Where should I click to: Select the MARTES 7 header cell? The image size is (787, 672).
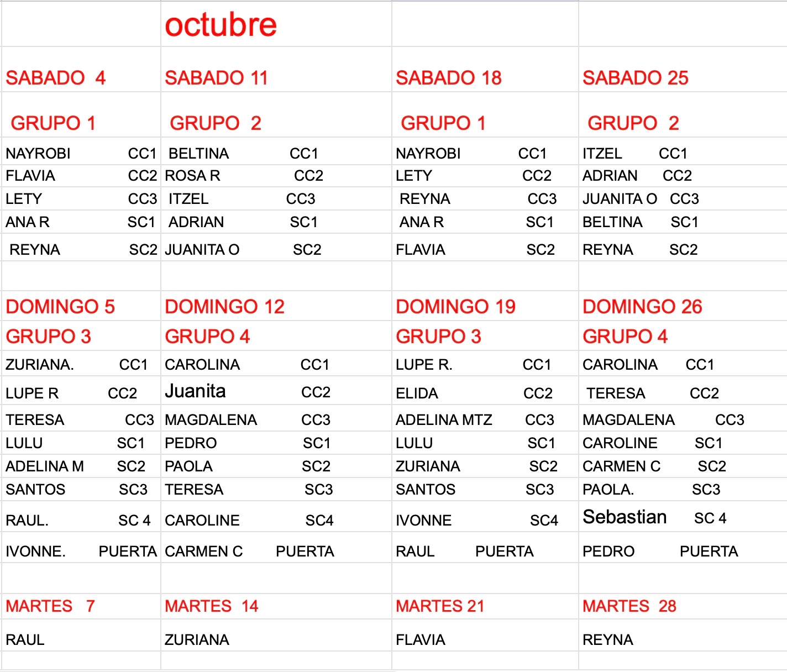(x=50, y=606)
